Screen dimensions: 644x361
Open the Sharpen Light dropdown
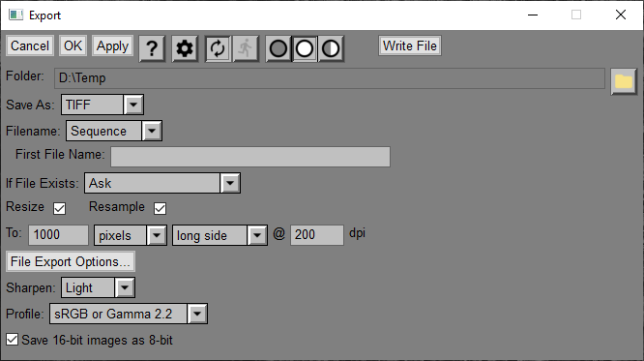pos(125,287)
